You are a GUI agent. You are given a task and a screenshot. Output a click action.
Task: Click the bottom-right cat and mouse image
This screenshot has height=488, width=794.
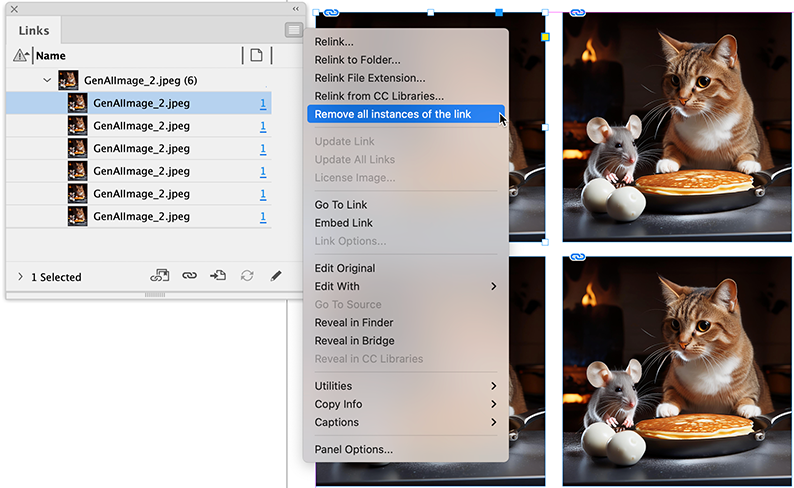[x=677, y=371]
